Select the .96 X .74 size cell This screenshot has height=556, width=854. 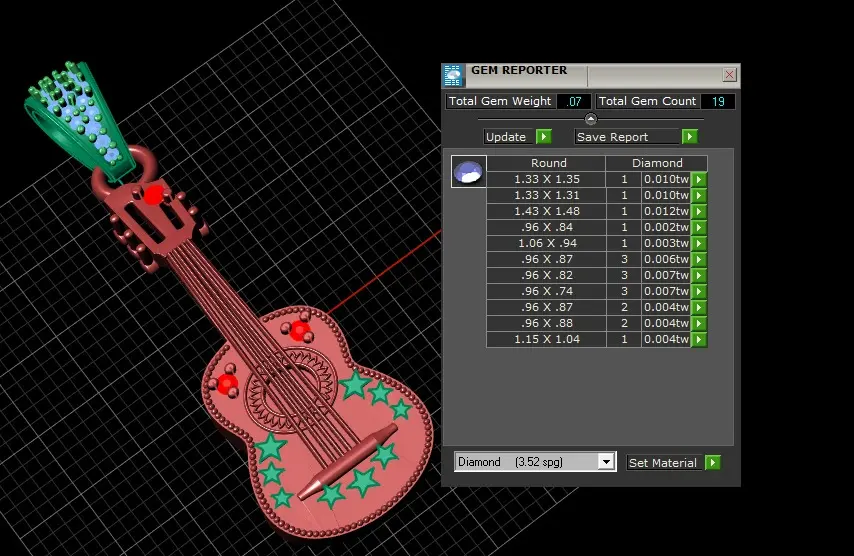pyautogui.click(x=546, y=291)
